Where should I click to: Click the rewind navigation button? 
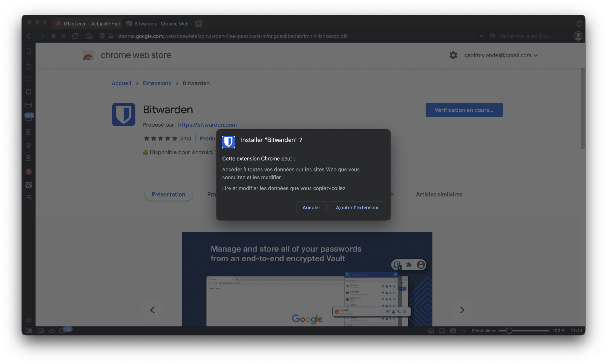coord(53,36)
